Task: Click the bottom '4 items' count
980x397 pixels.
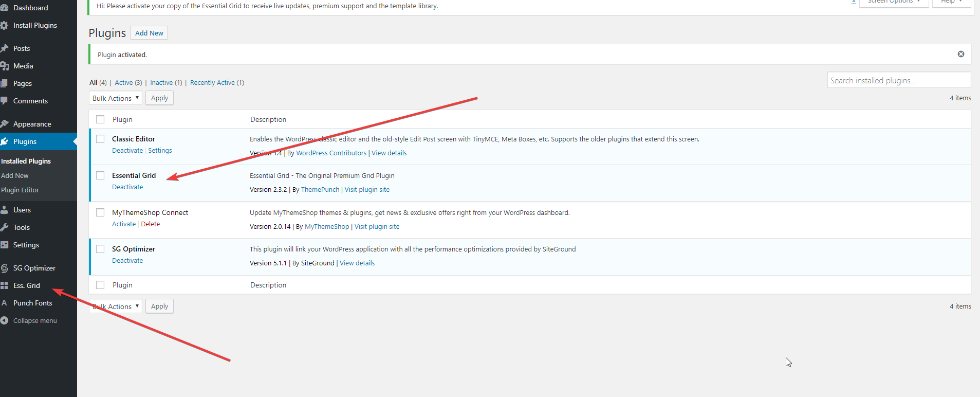Action: (x=960, y=306)
